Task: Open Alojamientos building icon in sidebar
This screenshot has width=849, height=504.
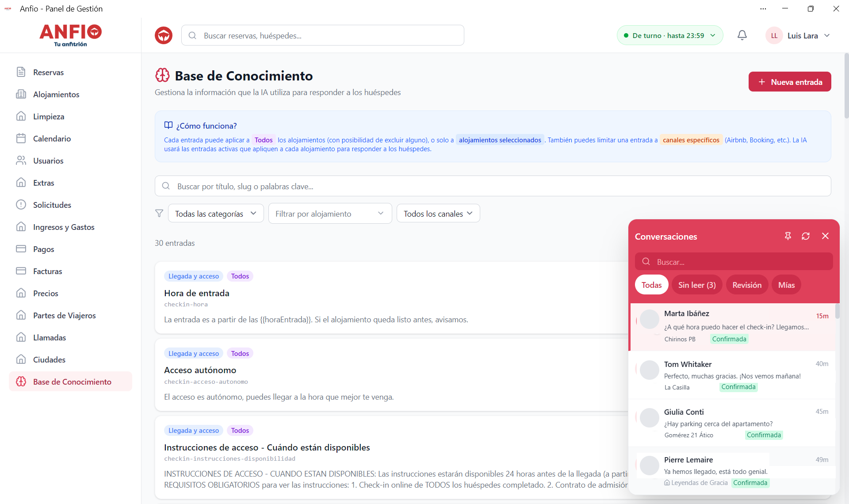Action: click(21, 94)
